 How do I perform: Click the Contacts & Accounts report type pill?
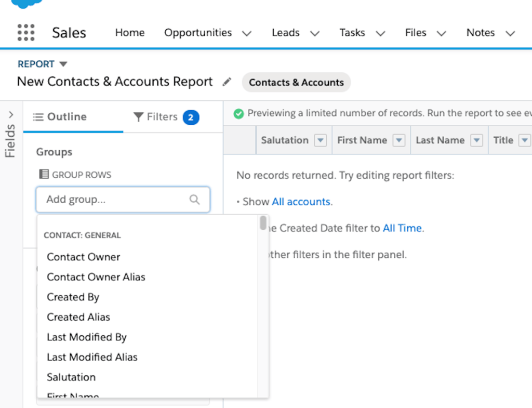[x=296, y=82]
